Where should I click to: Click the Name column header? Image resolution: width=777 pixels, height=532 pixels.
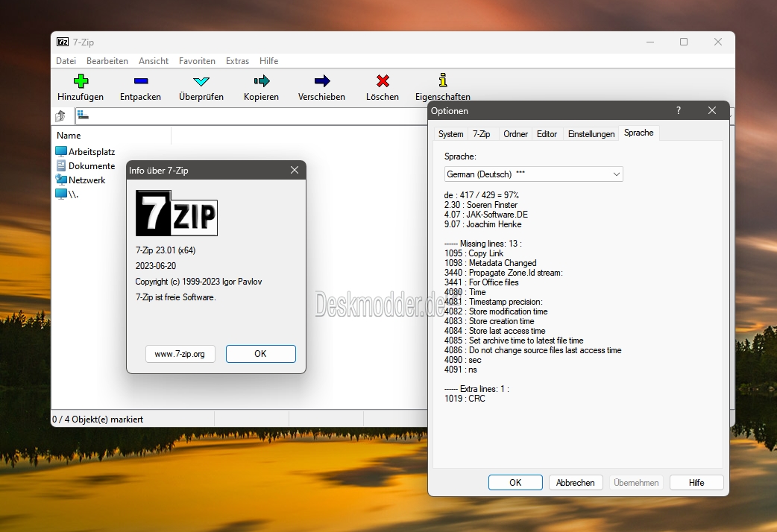(112, 135)
